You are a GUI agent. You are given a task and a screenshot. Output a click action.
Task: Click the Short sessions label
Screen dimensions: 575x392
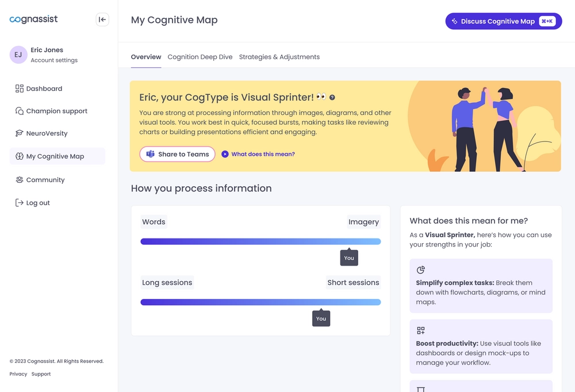tap(353, 282)
